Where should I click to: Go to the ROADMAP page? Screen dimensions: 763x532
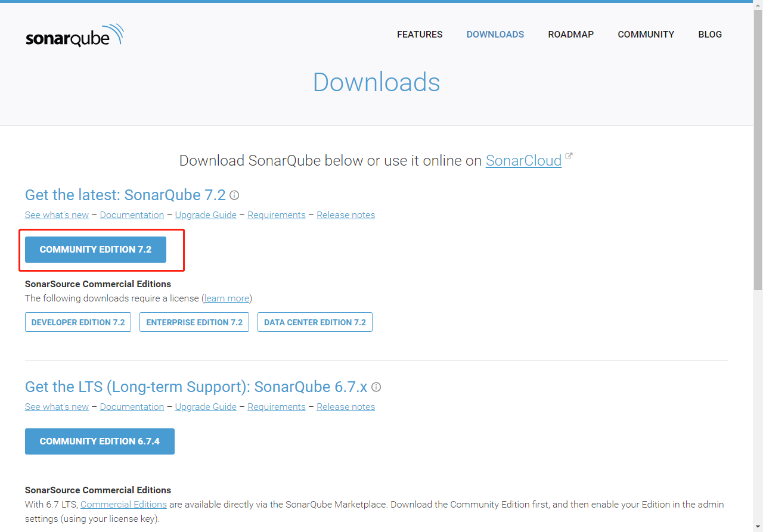pos(571,35)
